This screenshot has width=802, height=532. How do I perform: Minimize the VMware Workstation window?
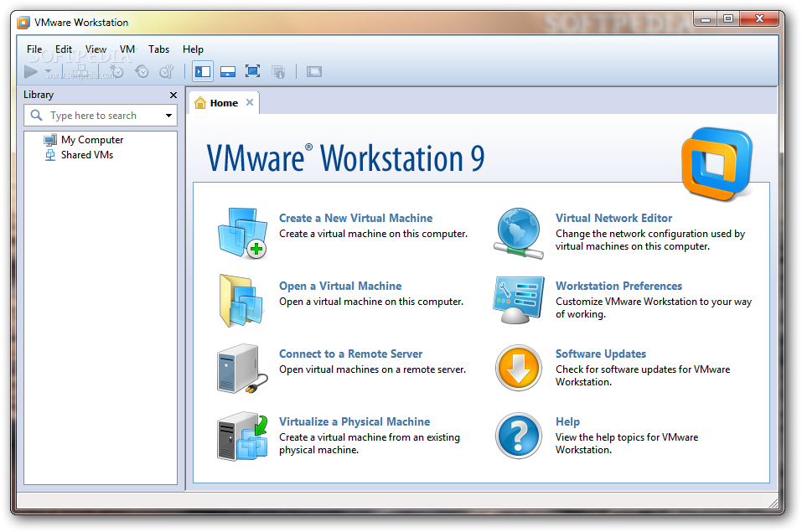[x=706, y=19]
